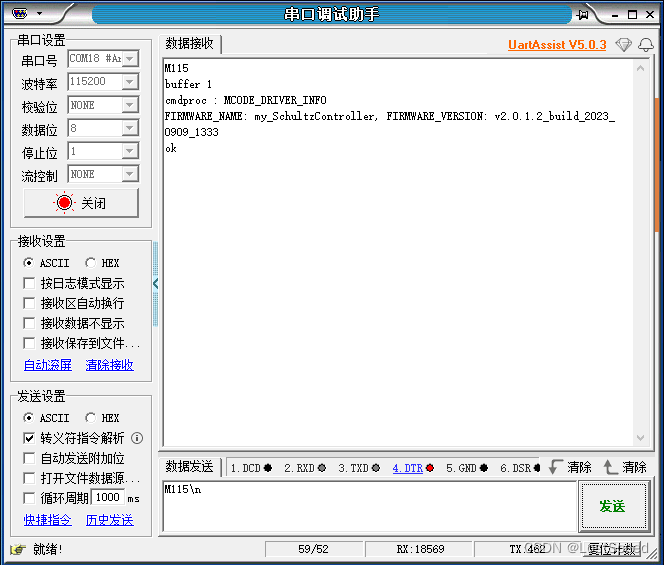The width and height of the screenshot is (664, 565).
Task: Click the red serial port status indicator
Action: click(x=64, y=203)
